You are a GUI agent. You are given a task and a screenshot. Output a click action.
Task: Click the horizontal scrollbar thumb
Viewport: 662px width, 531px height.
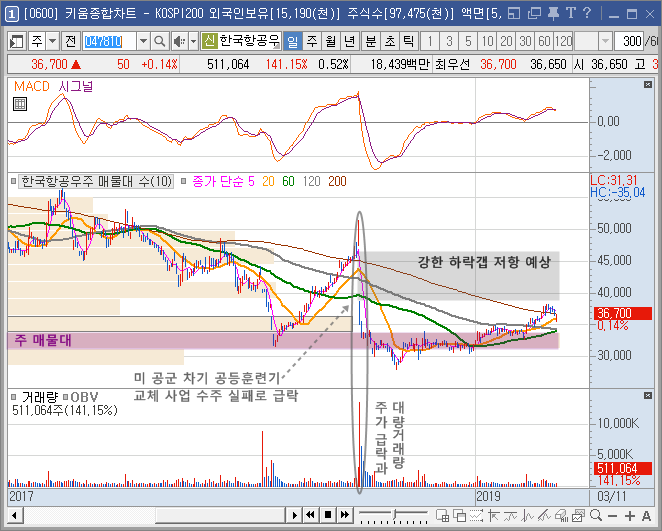[220, 515]
